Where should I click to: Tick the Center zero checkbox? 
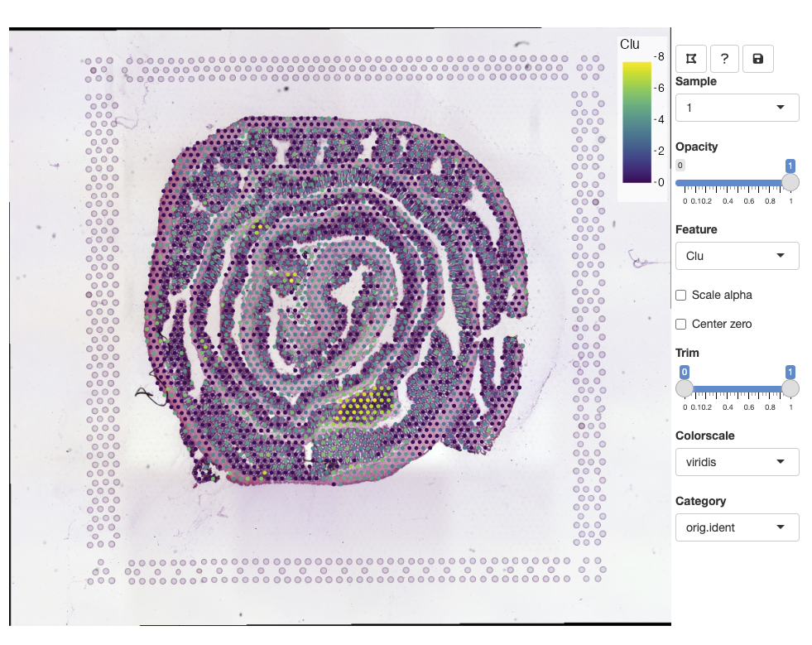click(x=681, y=325)
